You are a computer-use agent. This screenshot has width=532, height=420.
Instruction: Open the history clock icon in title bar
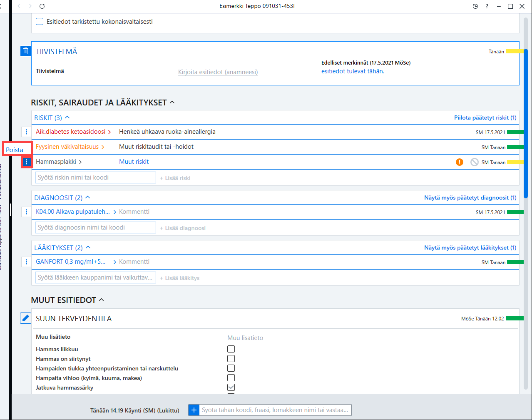475,6
